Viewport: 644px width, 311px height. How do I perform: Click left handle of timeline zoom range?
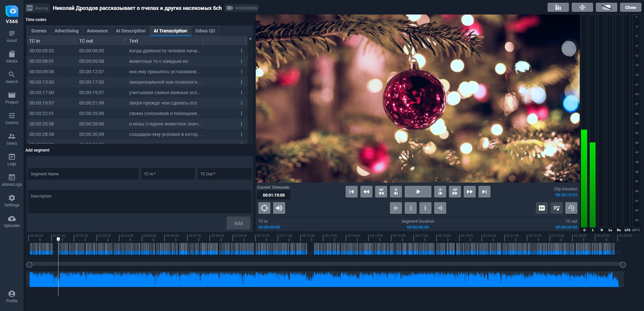click(29, 265)
